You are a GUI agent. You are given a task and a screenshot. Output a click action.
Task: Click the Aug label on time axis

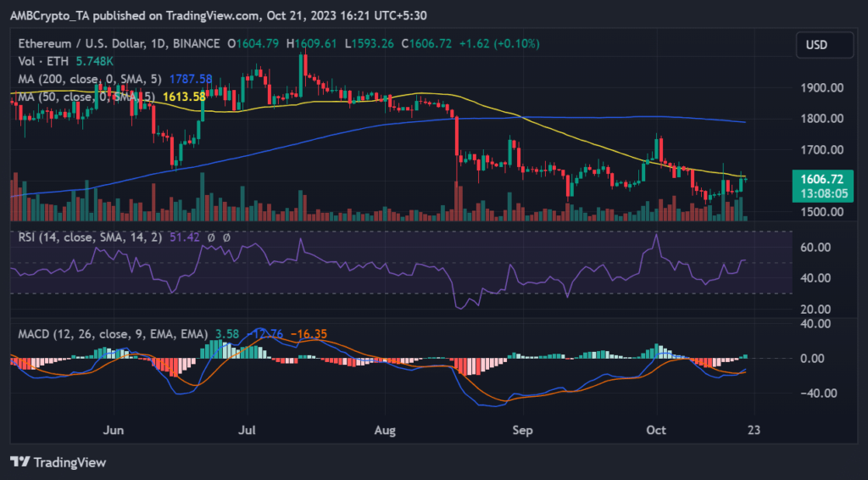click(x=386, y=430)
